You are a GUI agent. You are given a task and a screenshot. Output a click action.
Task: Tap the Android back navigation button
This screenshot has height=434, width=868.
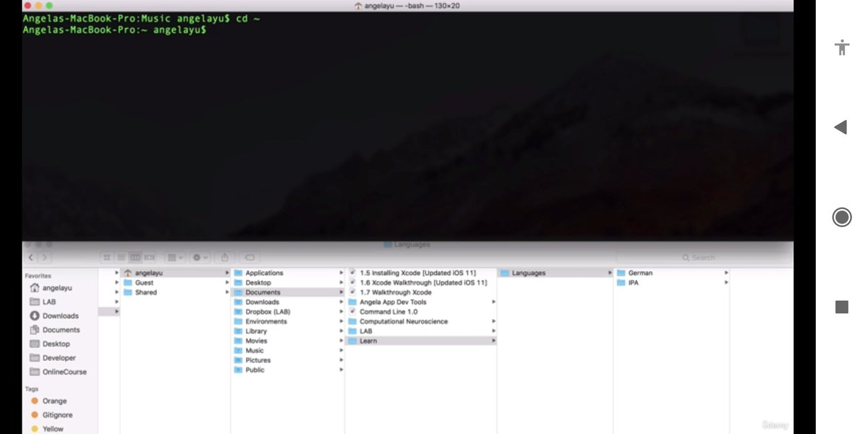tap(841, 127)
